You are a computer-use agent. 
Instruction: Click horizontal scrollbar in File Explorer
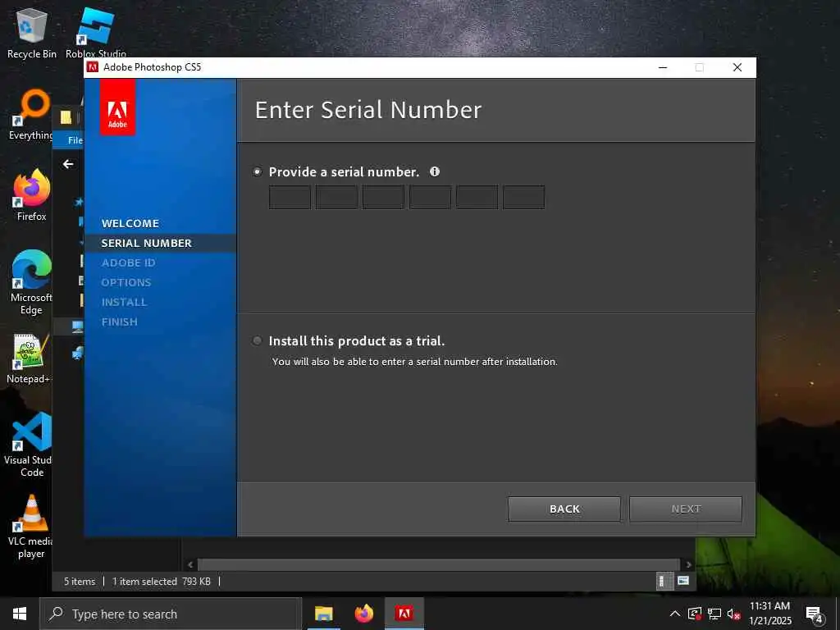438,564
